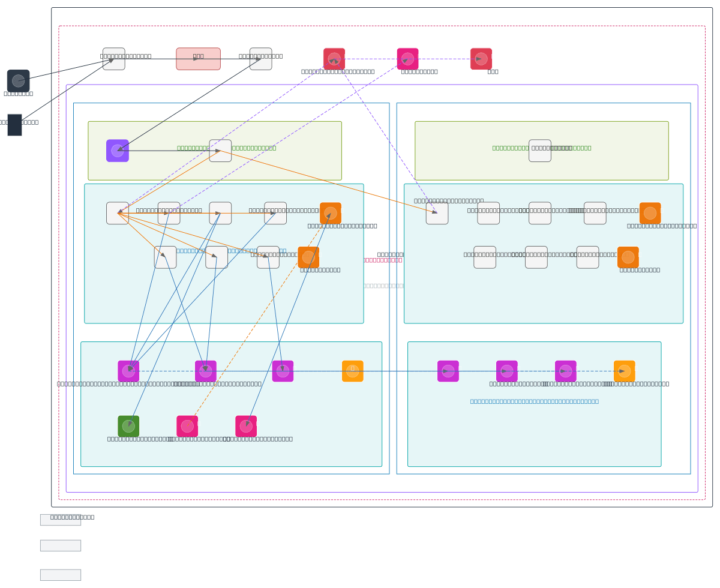Click the bottom legend box below the diagram

(61, 575)
